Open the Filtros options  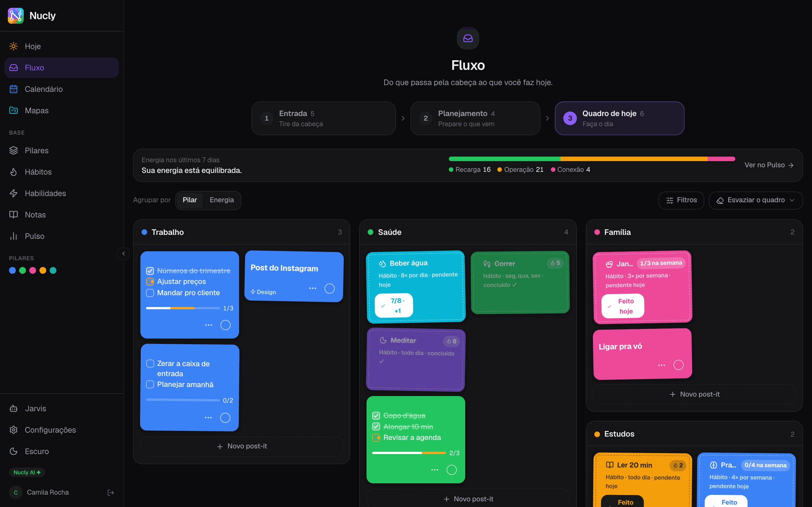[x=681, y=200]
